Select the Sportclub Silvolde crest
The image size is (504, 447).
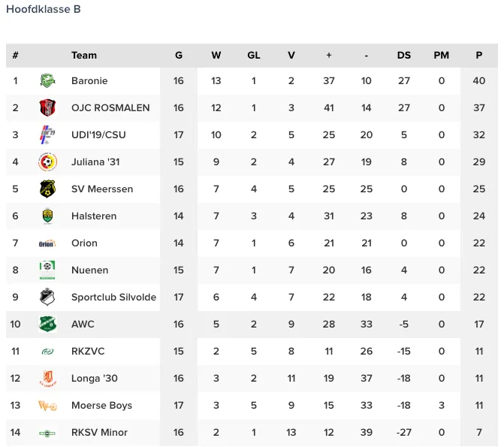(x=47, y=297)
